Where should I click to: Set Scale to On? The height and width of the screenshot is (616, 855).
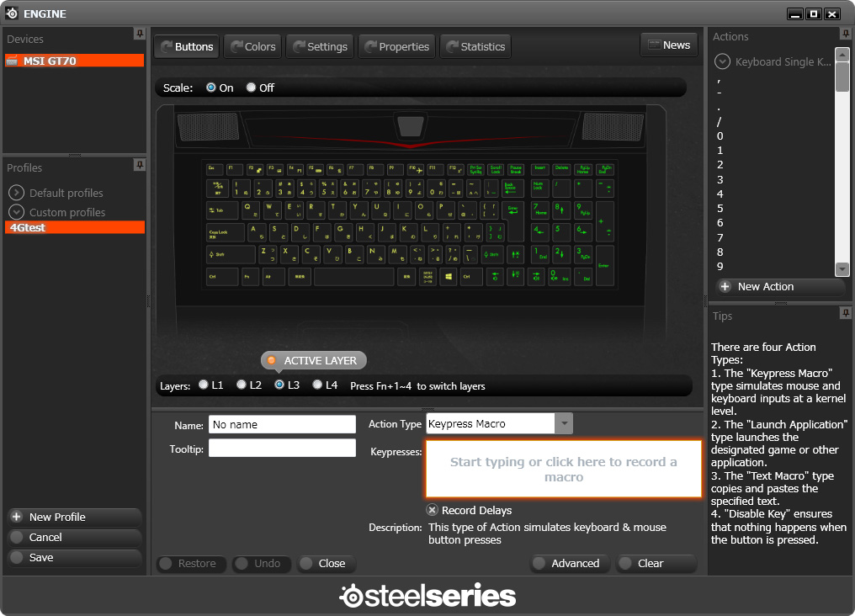[x=211, y=88]
